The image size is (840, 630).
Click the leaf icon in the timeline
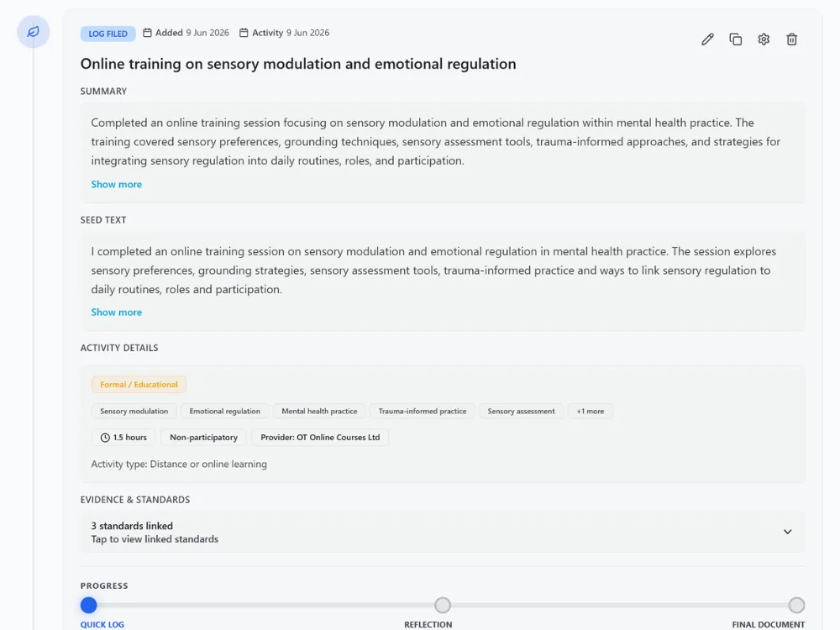[x=34, y=32]
